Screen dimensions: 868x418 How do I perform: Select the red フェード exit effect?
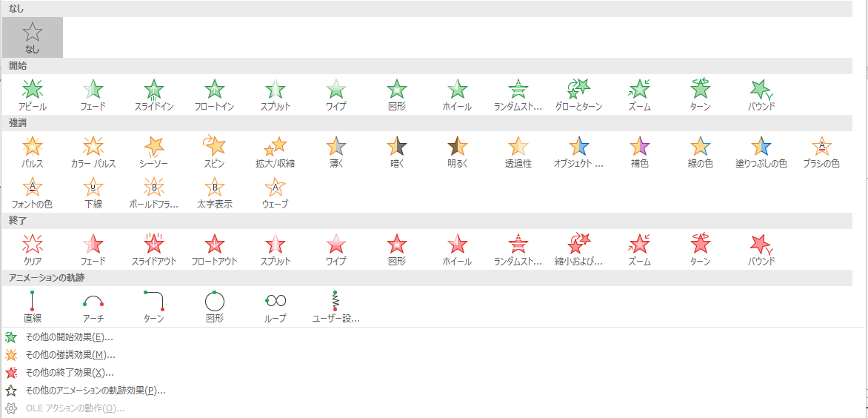pos(93,250)
